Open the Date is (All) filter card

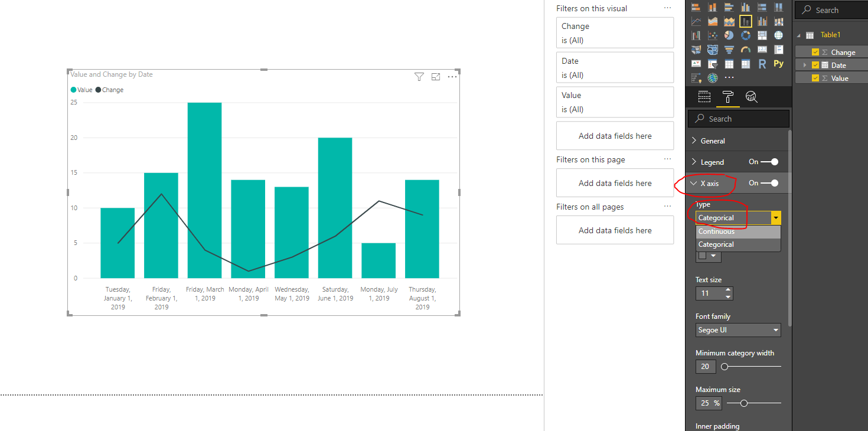point(615,67)
